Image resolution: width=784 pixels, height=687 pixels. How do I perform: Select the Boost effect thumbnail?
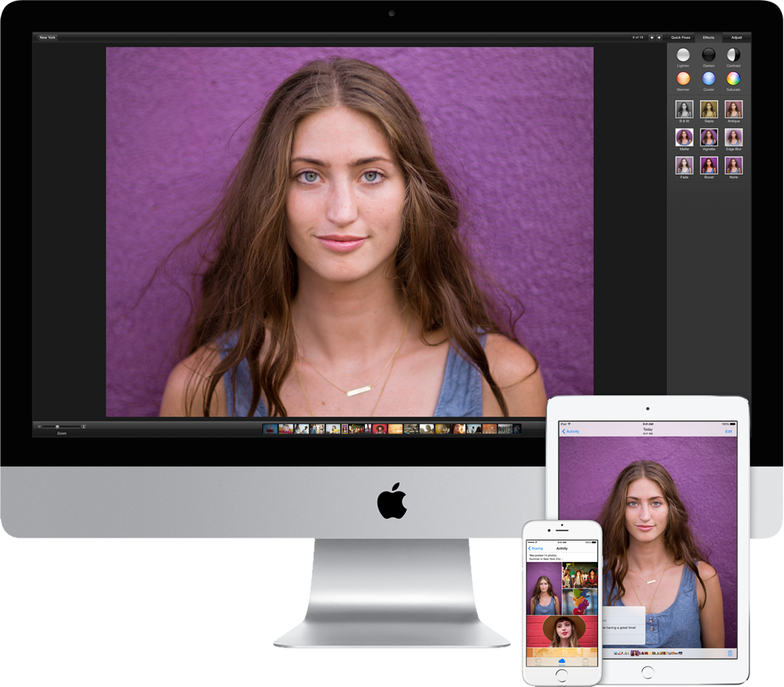coord(709,165)
